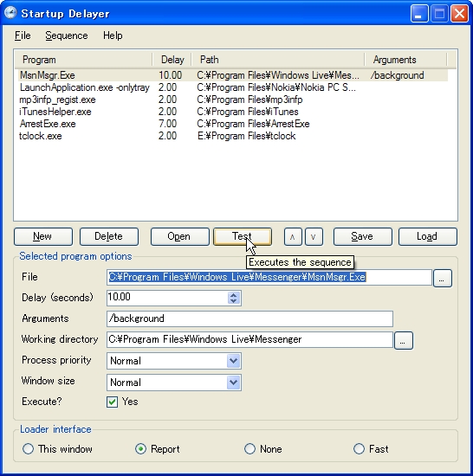Move selected program down with arrow button

click(314, 236)
